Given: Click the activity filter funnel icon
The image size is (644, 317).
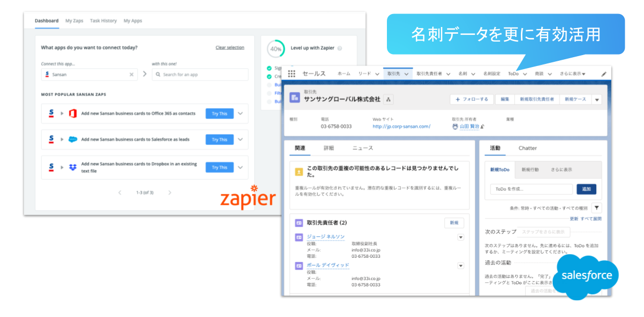Looking at the screenshot, I should tap(597, 208).
